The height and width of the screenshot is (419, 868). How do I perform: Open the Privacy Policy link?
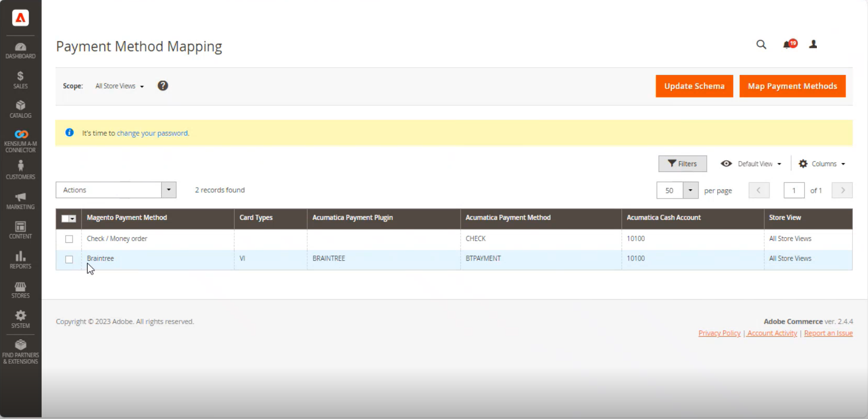pos(719,333)
